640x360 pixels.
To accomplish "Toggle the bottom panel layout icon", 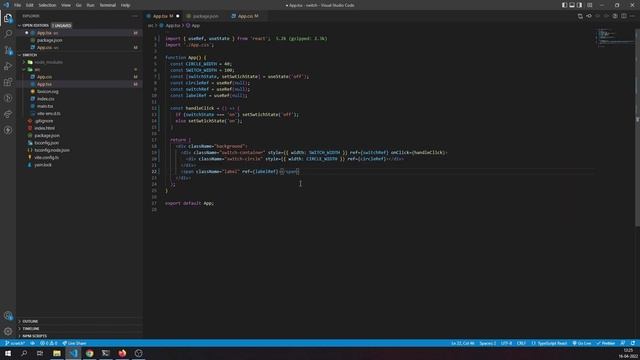I will (x=572, y=5).
